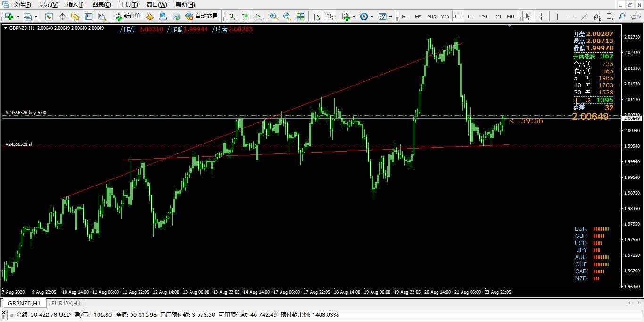Viewport: 644px width, 322px height.
Task: Zoom out of the chart
Action: coord(287,17)
